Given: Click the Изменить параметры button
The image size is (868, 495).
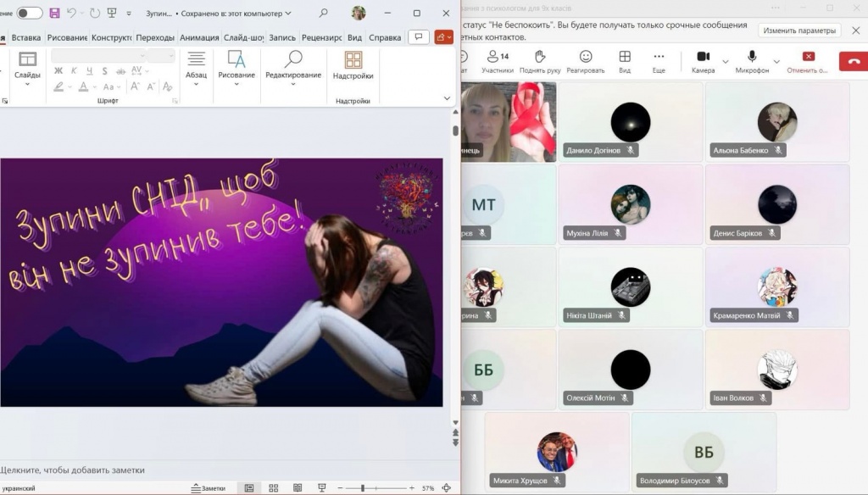Looking at the screenshot, I should pos(798,31).
